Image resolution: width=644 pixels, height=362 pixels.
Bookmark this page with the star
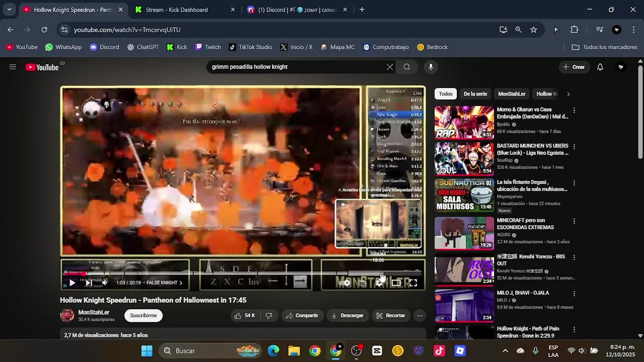click(x=533, y=30)
